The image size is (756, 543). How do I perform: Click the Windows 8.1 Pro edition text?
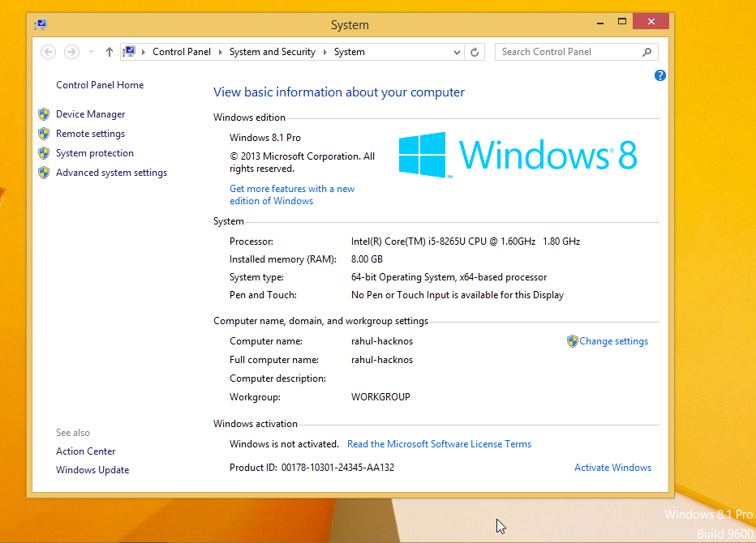(x=265, y=137)
